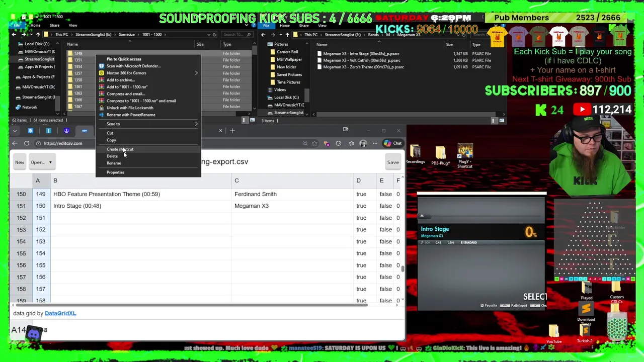Open the View tab in Megaman X3 window

pos(322,26)
